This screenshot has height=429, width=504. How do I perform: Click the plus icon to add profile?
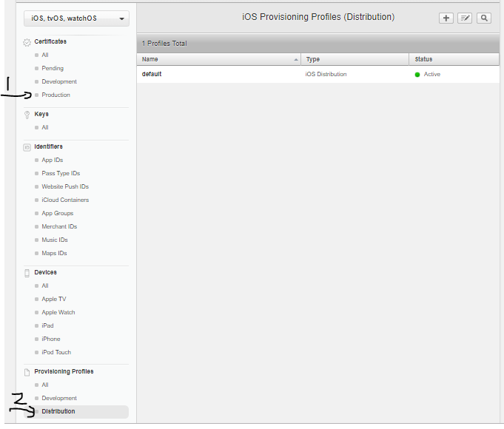(x=446, y=18)
